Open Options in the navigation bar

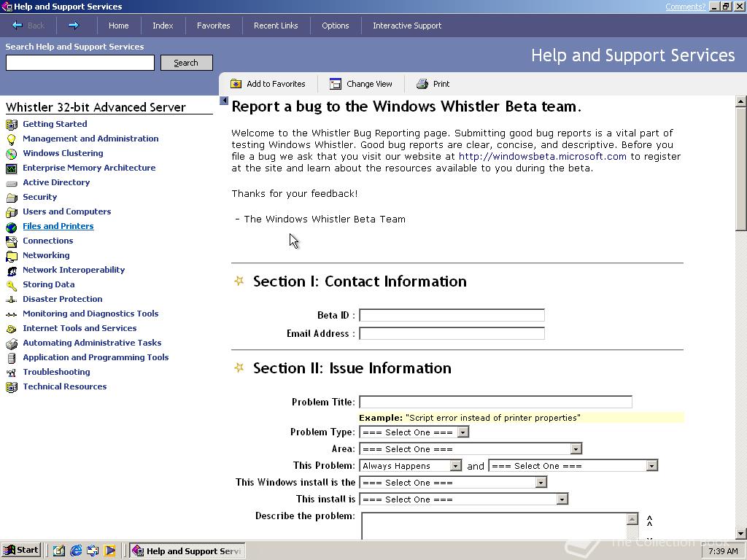(336, 26)
